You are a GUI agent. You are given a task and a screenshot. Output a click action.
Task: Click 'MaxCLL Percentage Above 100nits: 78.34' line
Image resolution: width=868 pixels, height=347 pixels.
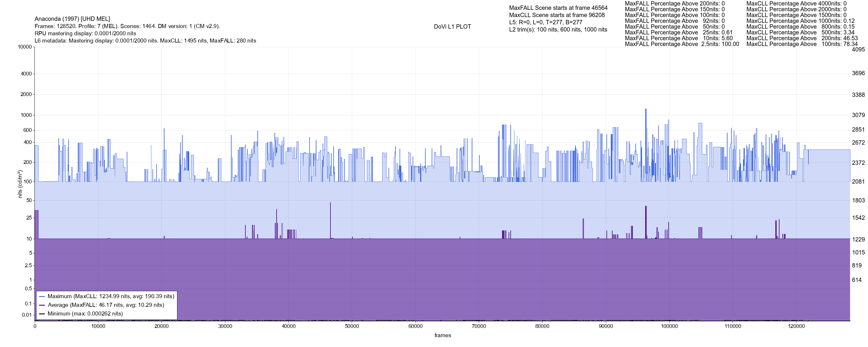[x=802, y=44]
